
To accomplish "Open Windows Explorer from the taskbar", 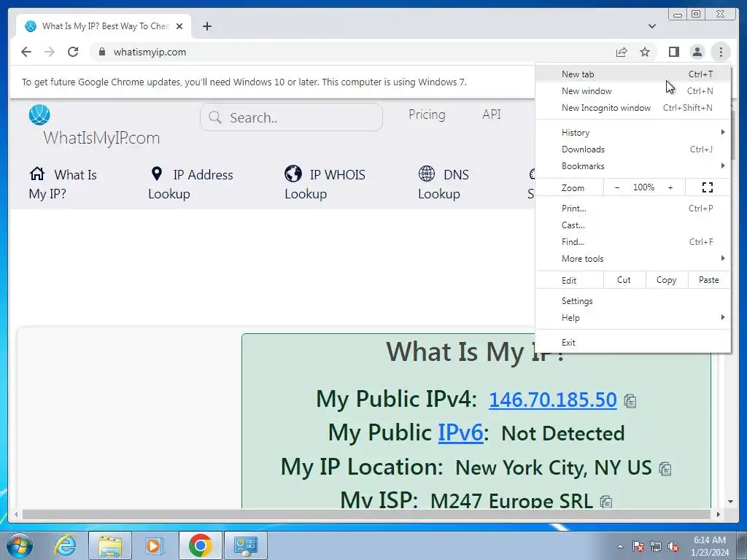I will [109, 545].
